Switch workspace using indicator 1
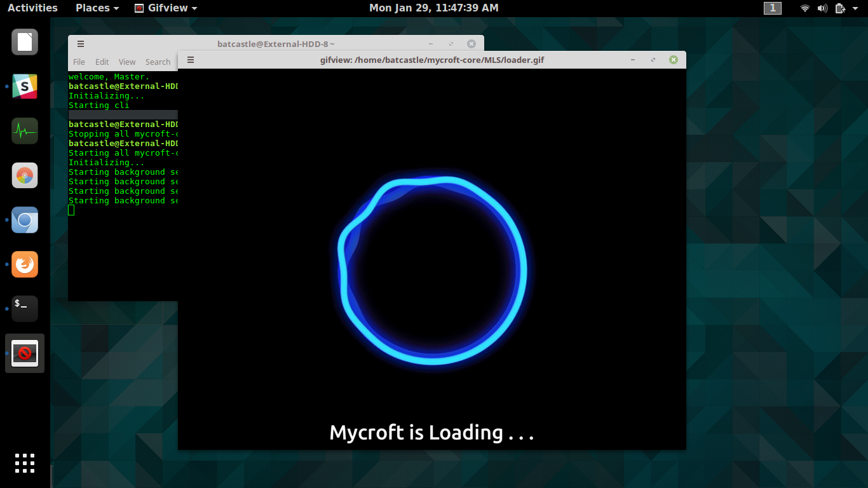 773,8
